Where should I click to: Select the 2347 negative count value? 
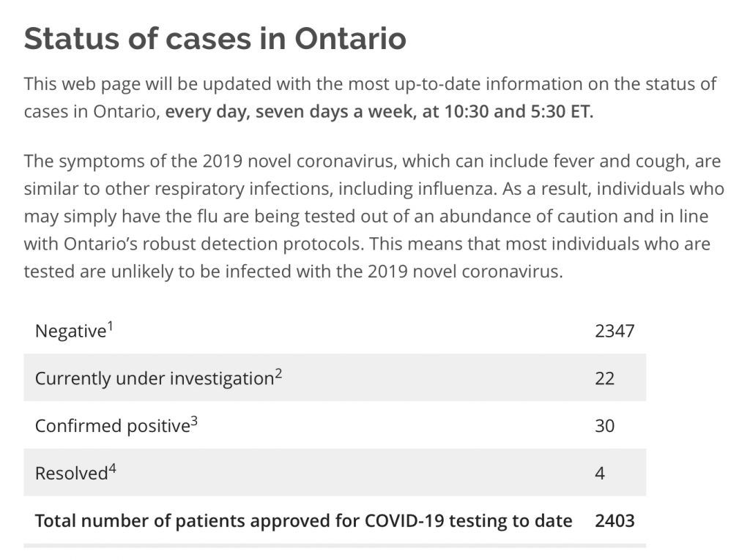point(615,331)
